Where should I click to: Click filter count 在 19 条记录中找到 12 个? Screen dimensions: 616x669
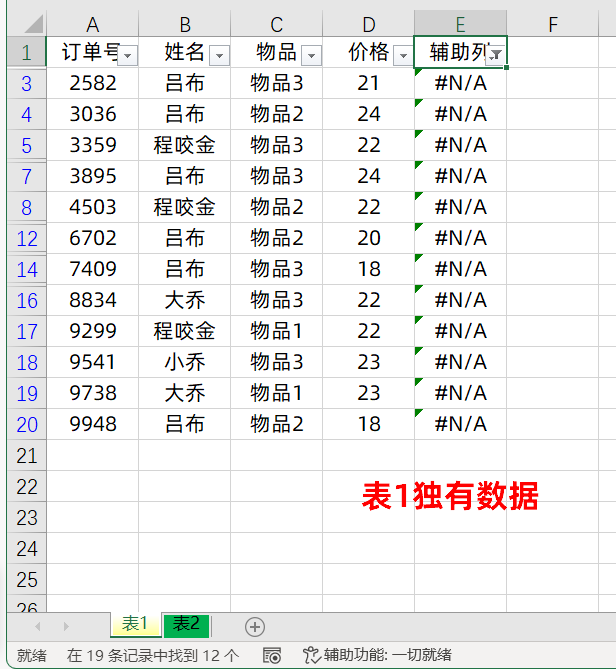coord(152,655)
